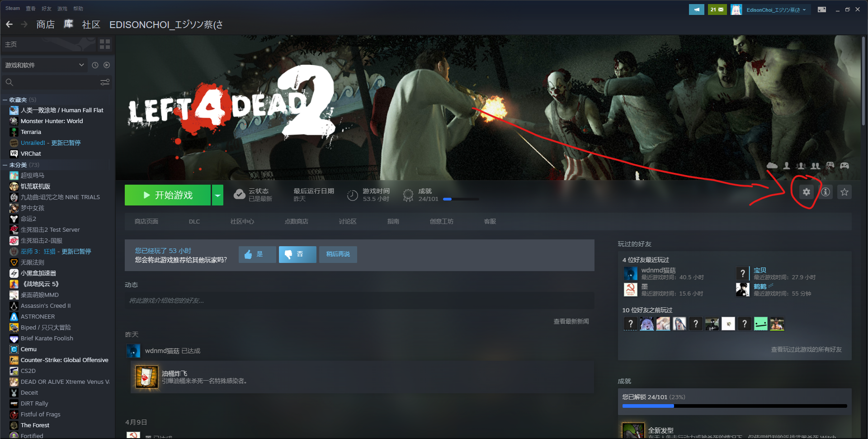This screenshot has height=439, width=868.
Task: Open 查看最新新闻 link
Action: click(x=571, y=321)
